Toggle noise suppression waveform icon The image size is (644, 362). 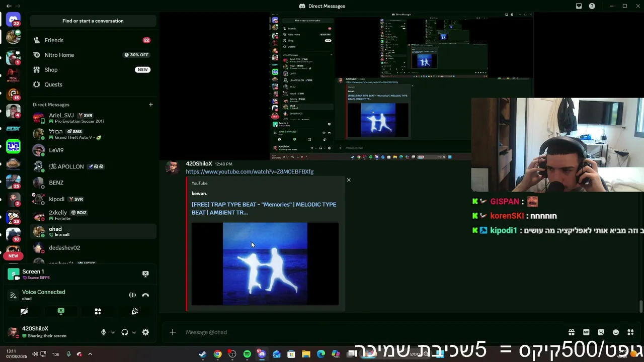132,295
